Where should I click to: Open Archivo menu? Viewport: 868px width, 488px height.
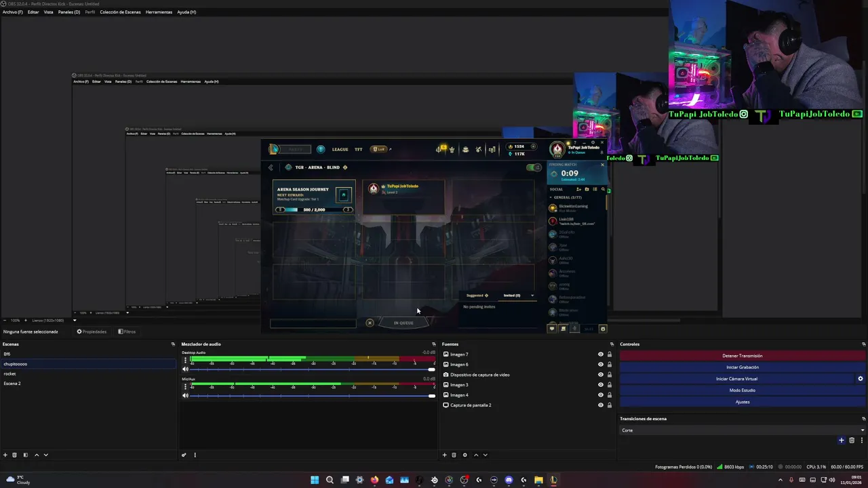[x=12, y=12]
